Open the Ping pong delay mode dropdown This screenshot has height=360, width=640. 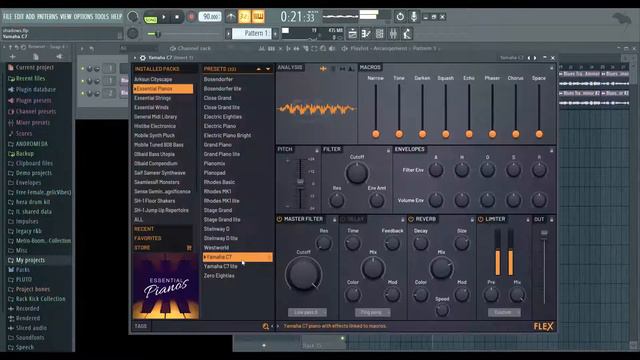click(372, 312)
